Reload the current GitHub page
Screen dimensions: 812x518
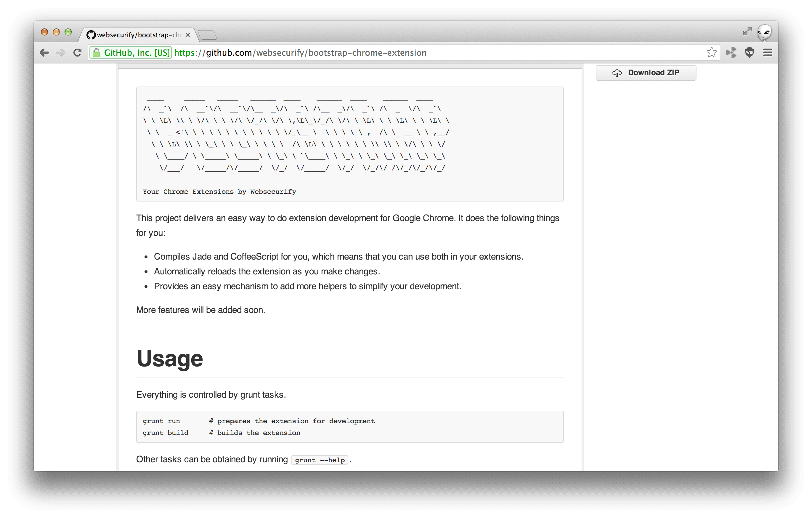(x=77, y=53)
